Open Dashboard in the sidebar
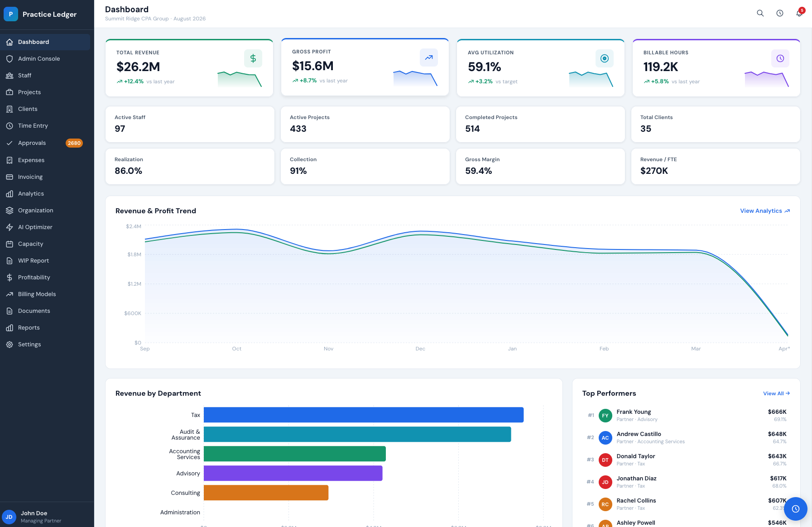Image resolution: width=812 pixels, height=527 pixels. pos(45,42)
